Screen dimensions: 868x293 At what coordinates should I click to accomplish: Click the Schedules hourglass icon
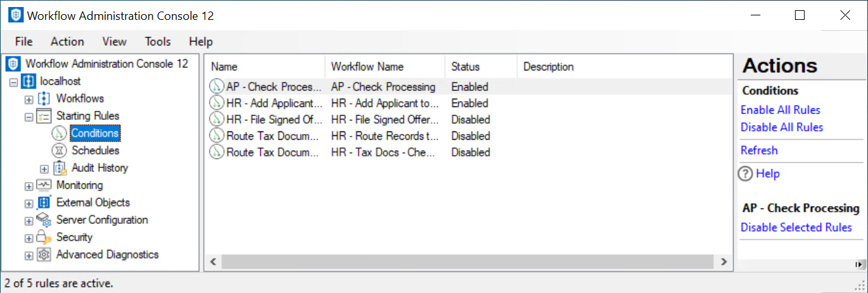point(60,151)
